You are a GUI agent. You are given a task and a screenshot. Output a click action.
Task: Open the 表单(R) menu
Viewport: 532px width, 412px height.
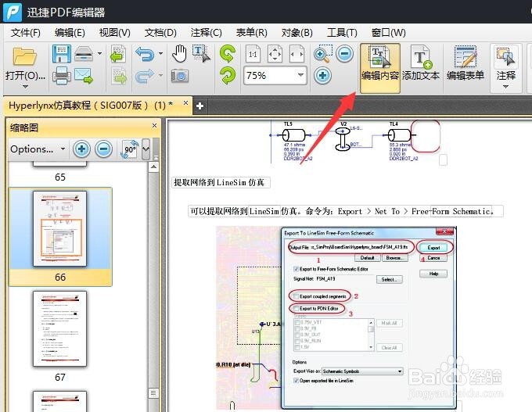coord(252,33)
